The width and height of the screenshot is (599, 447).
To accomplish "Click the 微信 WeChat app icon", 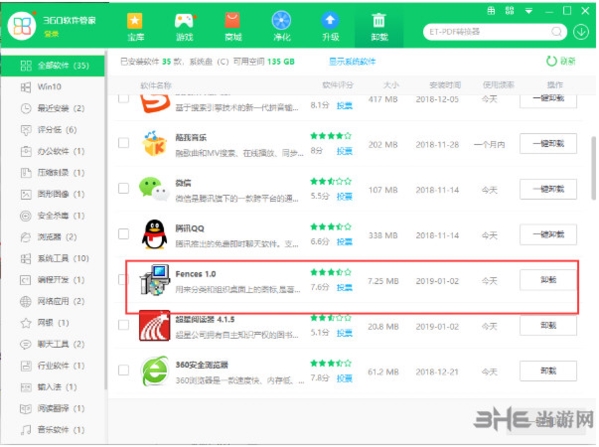I will point(154,189).
